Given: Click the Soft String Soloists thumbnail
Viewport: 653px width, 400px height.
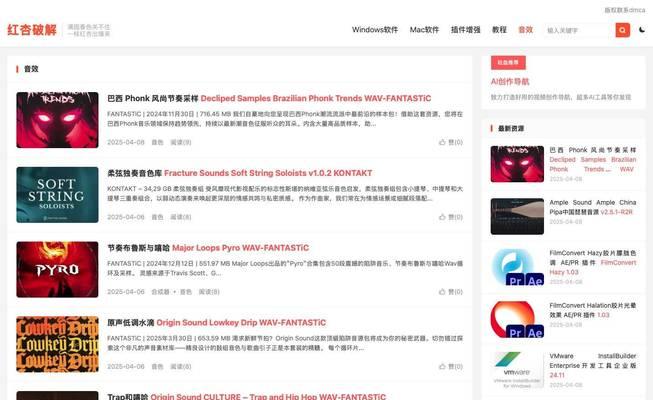Looking at the screenshot, I should click(x=57, y=195).
